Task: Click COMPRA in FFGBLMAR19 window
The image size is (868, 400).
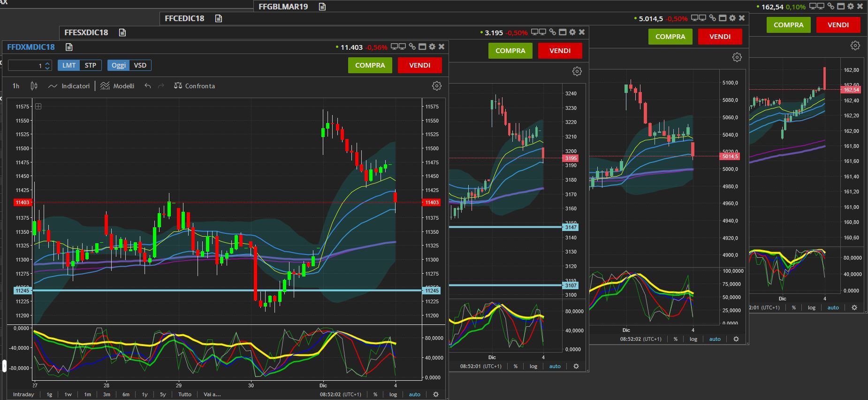Action: coord(789,25)
